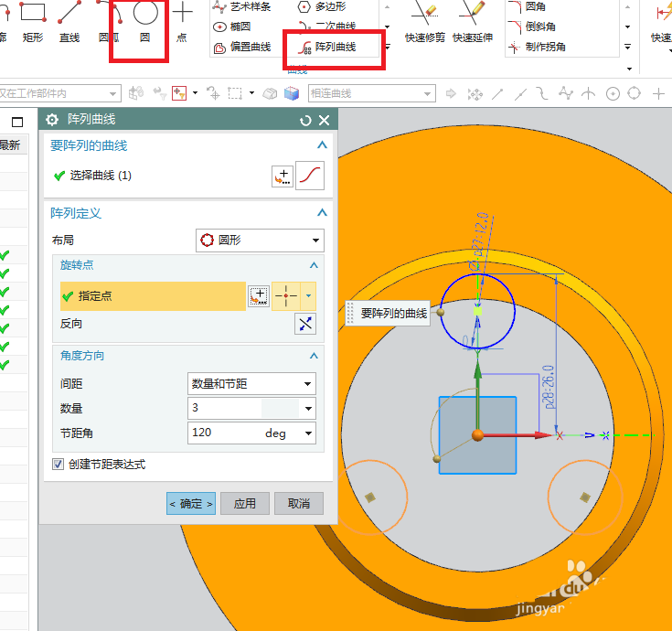Select 圆角 fillet tool
Screen dimensions: 672x631
[x=528, y=6]
